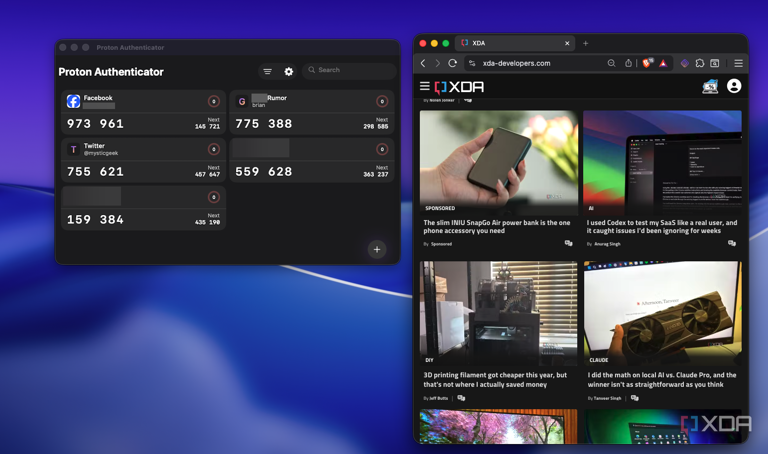Click the graphics card thumbnail
Viewport: 768px width, 454px height.
point(663,313)
